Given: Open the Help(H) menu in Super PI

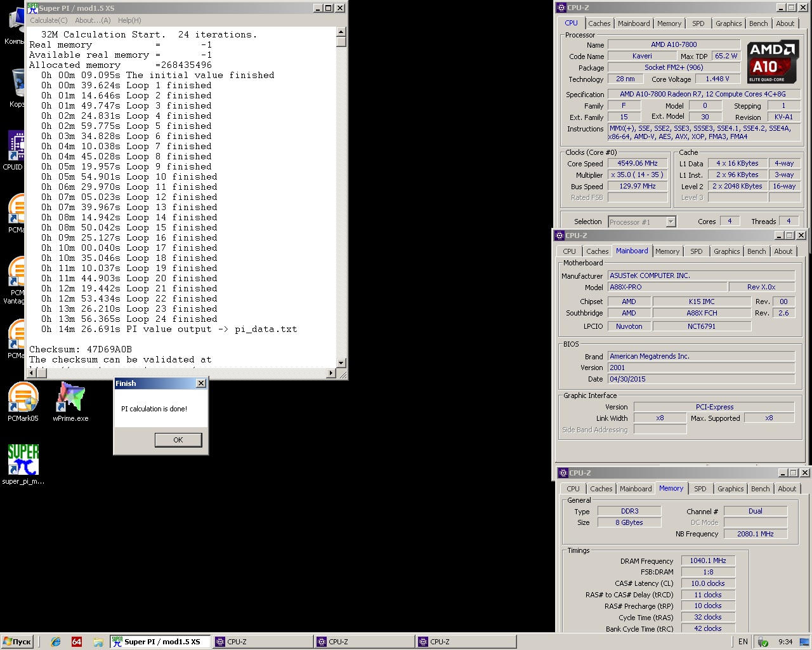Looking at the screenshot, I should click(129, 20).
